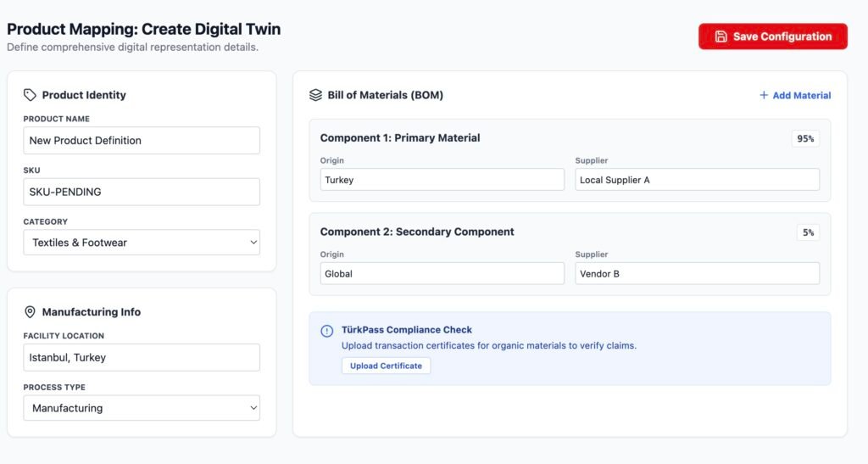Click into the Product Name input field
Viewport: 868px width, 464px height.
coord(142,141)
